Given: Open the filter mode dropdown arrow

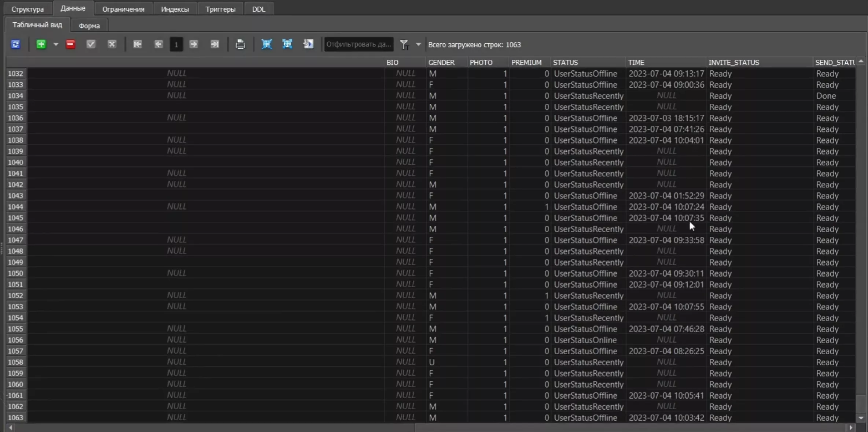Looking at the screenshot, I should click(x=418, y=44).
